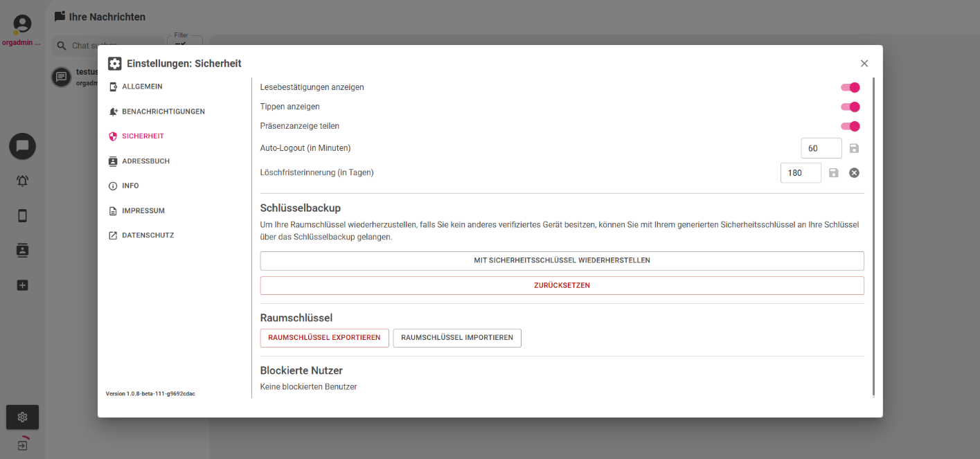
Task: Toggle Tippen anzeigen switch
Action: (x=850, y=107)
